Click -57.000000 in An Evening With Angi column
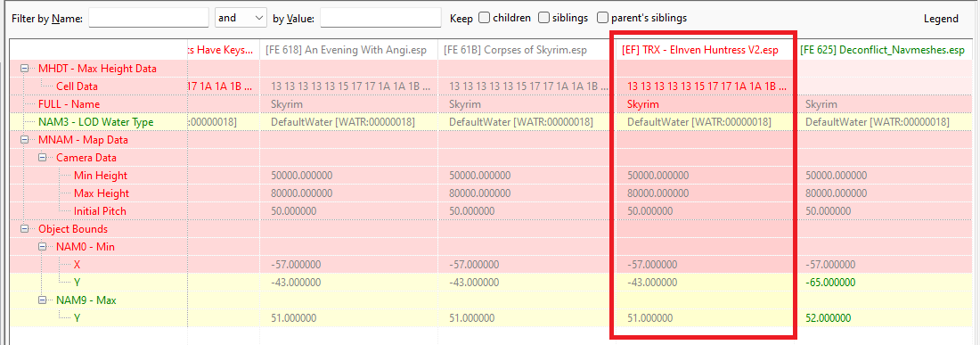The image size is (980, 345). (296, 265)
